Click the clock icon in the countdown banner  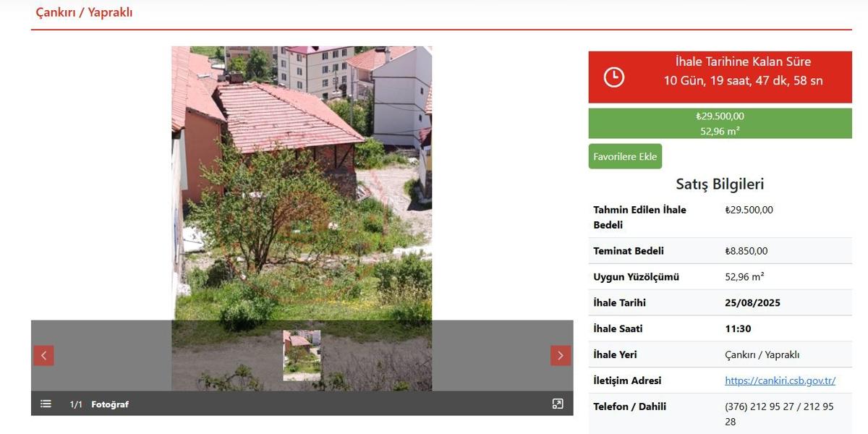(614, 77)
